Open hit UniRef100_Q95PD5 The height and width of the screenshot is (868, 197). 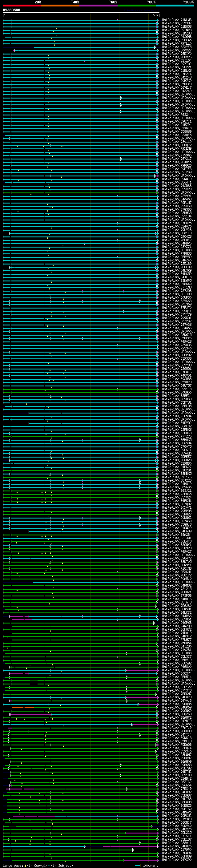click(x=177, y=511)
